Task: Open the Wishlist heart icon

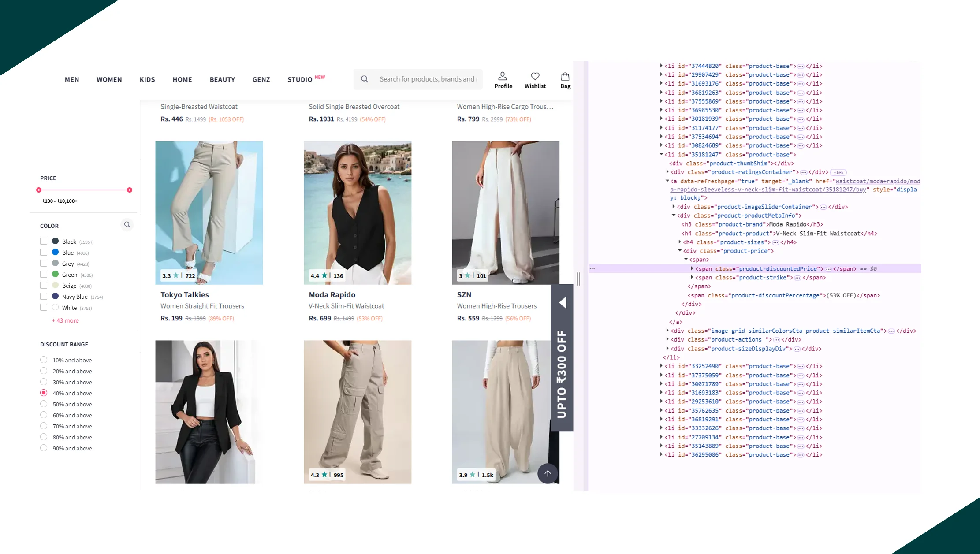Action: [535, 76]
